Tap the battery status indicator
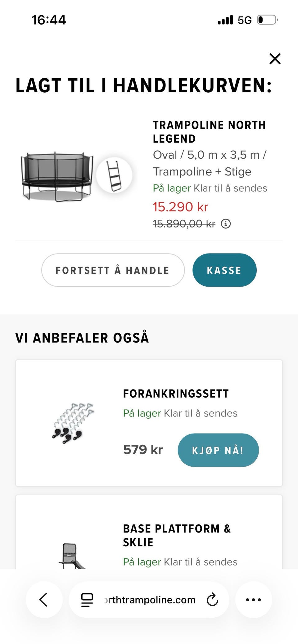The height and width of the screenshot is (644, 298). 267,20
